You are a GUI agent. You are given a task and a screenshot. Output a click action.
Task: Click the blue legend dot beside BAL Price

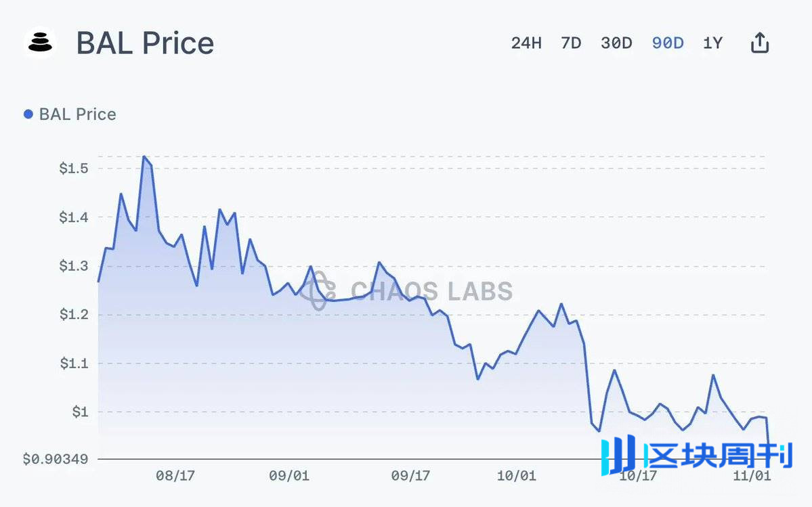pos(27,114)
